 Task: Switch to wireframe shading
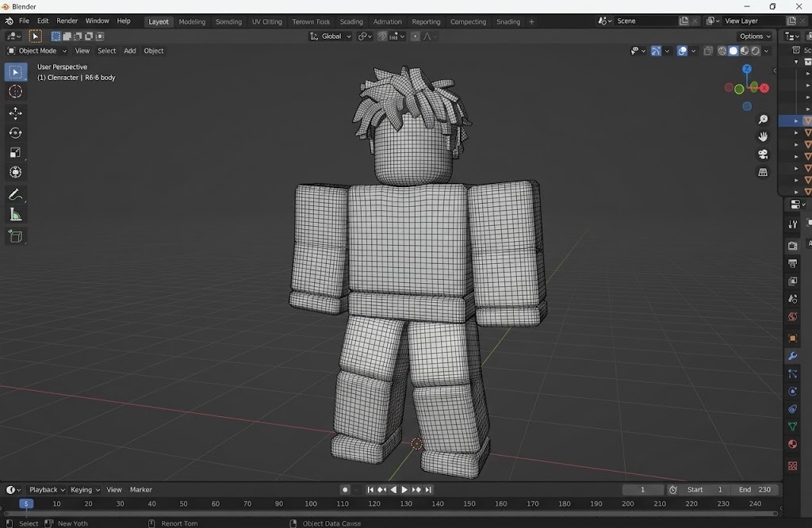pos(722,51)
